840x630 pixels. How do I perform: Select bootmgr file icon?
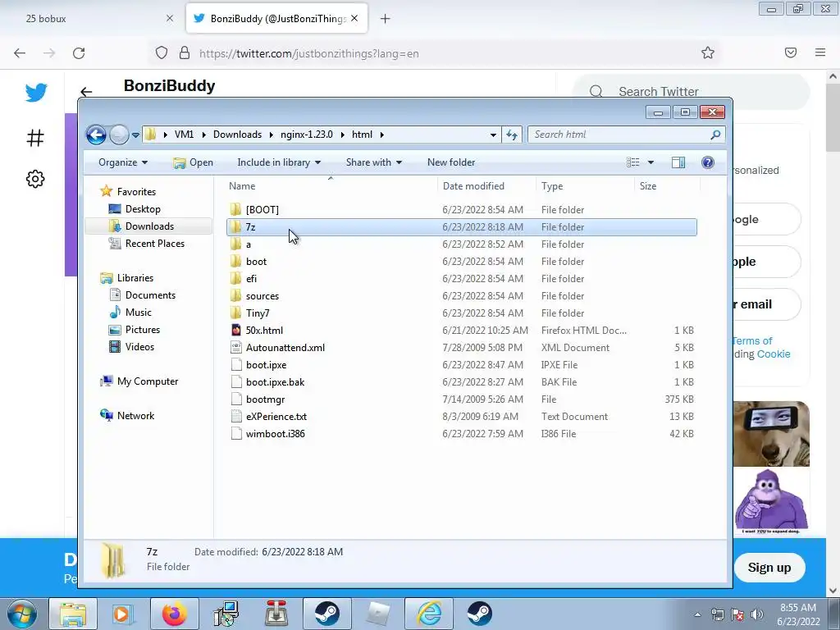coord(235,399)
